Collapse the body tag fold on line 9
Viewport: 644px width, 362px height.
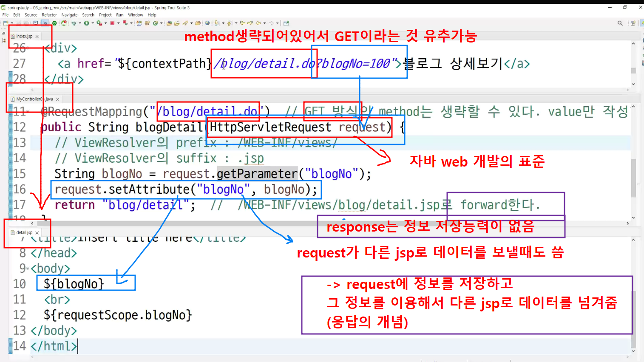tap(28, 269)
